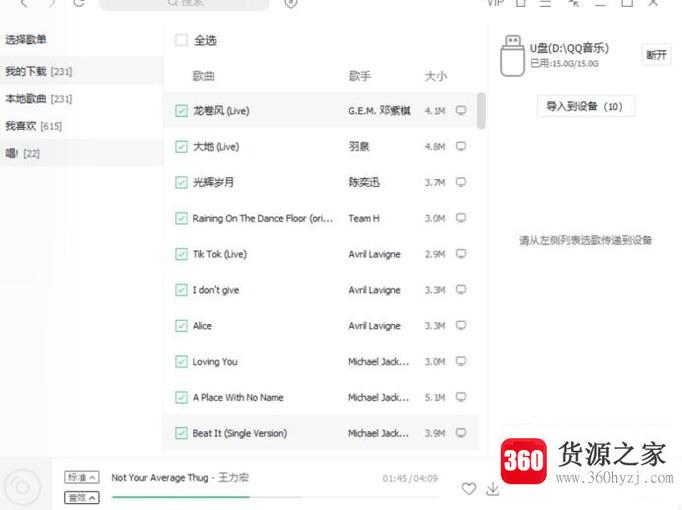Like the playing song with heart icon
Image resolution: width=682 pixels, height=510 pixels.
[468, 489]
